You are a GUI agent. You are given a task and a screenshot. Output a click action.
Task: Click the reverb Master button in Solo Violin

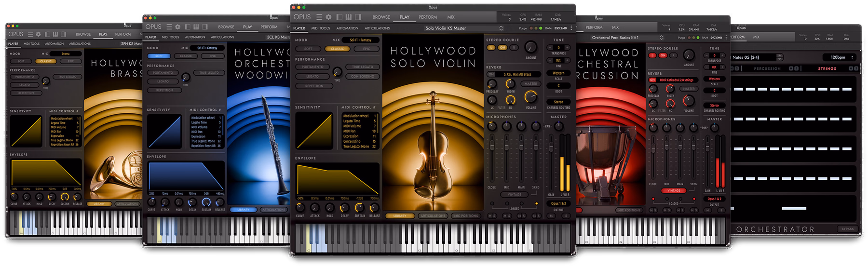pyautogui.click(x=530, y=84)
